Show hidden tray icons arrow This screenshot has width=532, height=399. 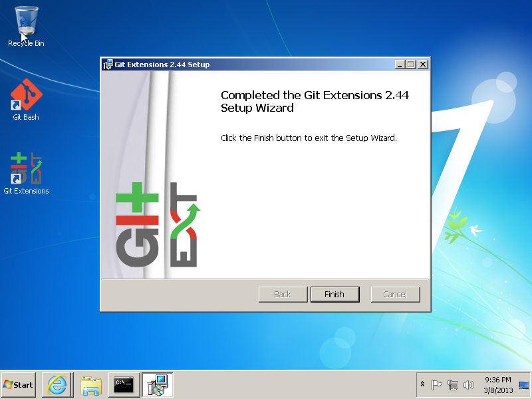(423, 384)
